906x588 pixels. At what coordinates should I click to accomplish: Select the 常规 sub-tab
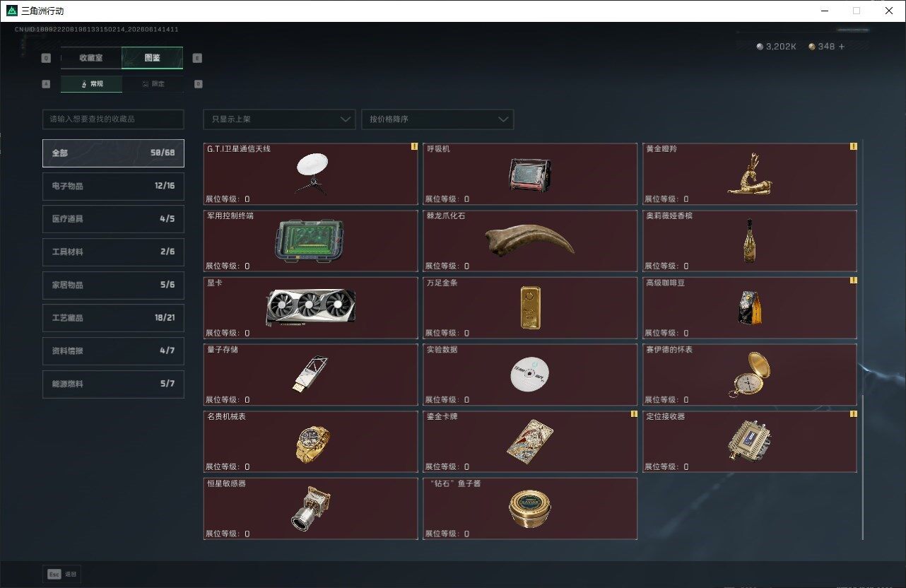tap(91, 83)
